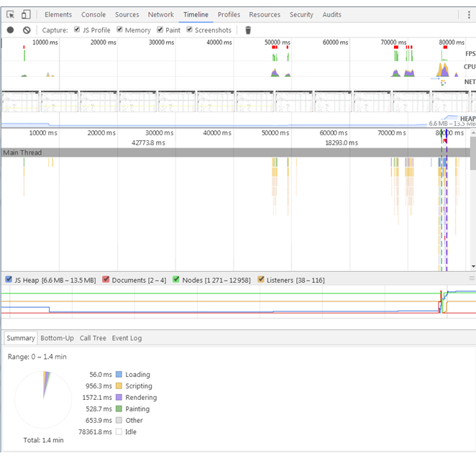This screenshot has width=476, height=456.
Task: Switch to the Network panel tab
Action: (x=160, y=14)
